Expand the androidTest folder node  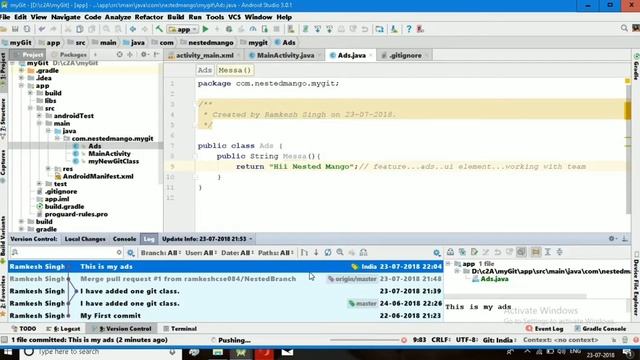(39, 116)
